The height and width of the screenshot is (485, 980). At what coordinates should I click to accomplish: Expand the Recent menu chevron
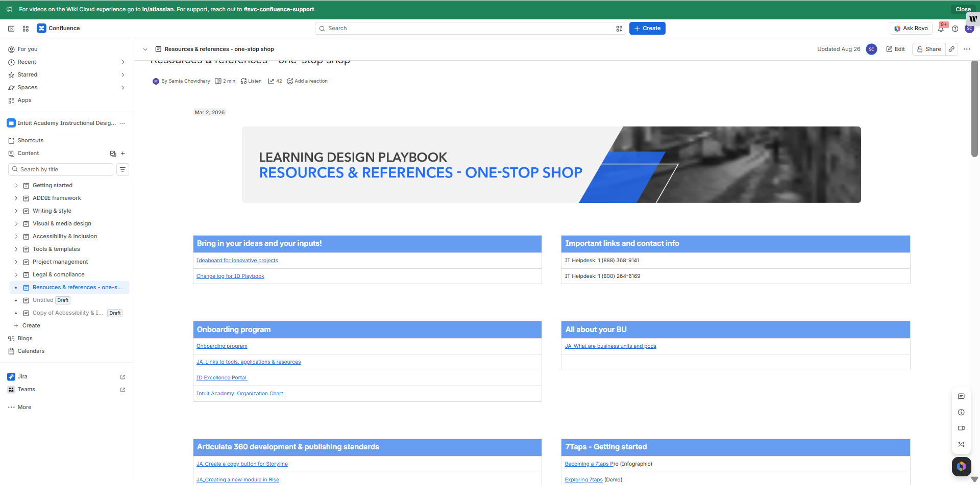123,62
